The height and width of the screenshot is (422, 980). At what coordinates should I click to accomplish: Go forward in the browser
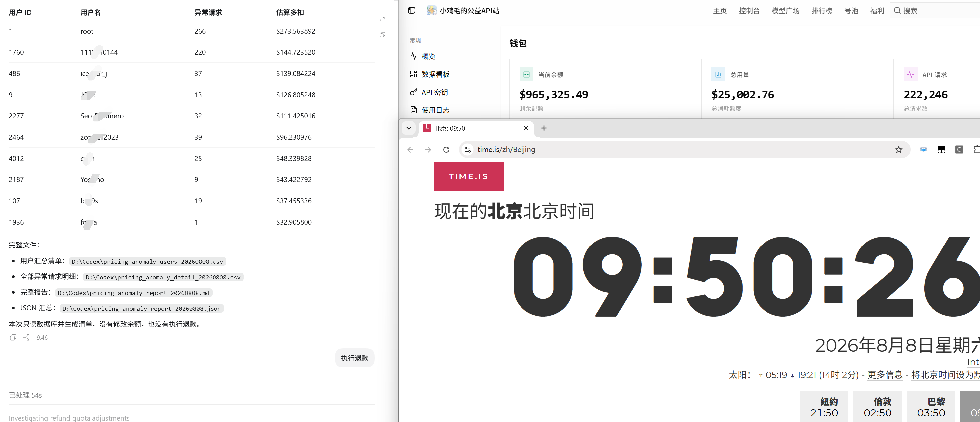(428, 150)
